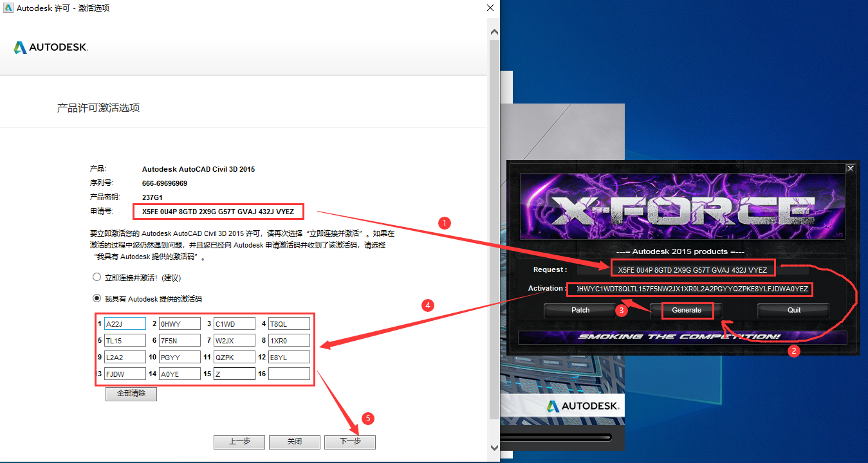Click the Autodesk title bar app icon
Viewport: 868px width, 463px height.
[x=7, y=8]
